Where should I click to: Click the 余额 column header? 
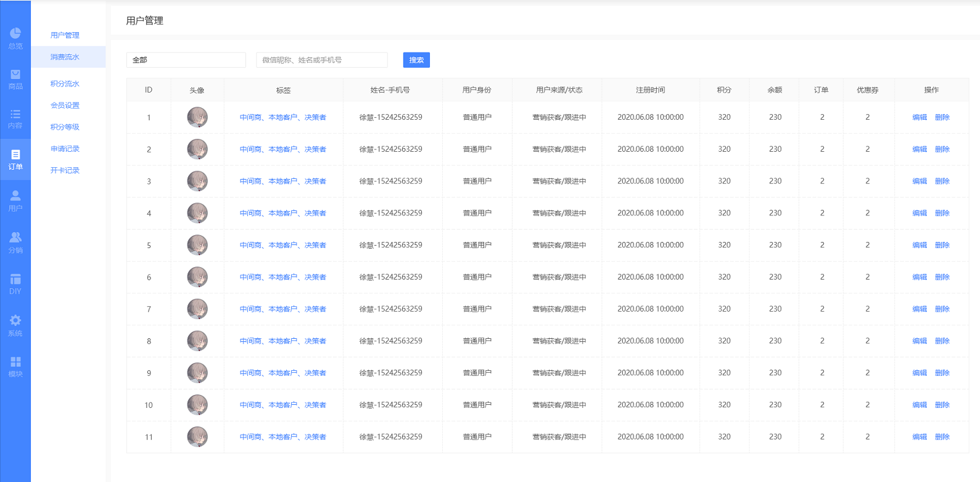[x=775, y=90]
